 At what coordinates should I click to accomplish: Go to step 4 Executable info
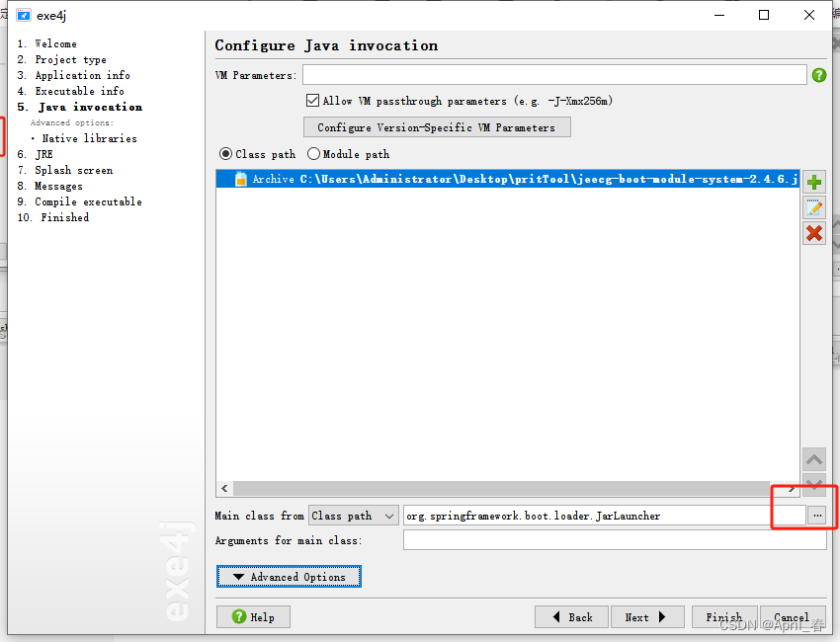pos(71,91)
